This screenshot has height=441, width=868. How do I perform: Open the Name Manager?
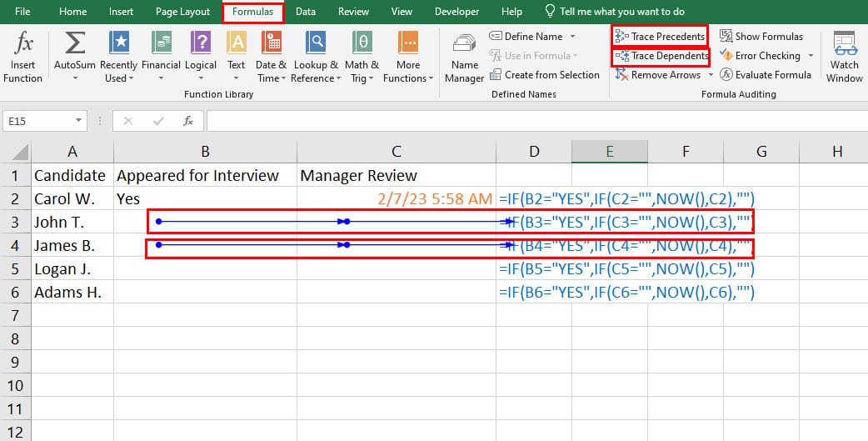tap(465, 58)
